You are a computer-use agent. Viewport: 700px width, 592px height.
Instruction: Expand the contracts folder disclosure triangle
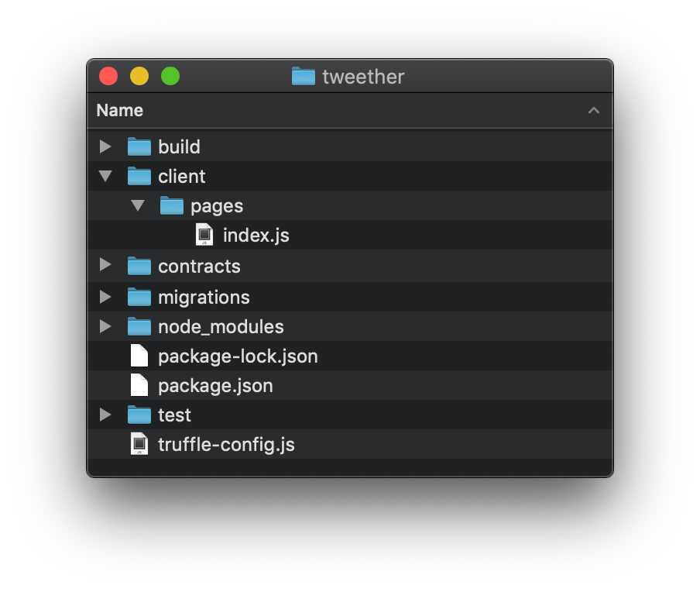coord(106,266)
